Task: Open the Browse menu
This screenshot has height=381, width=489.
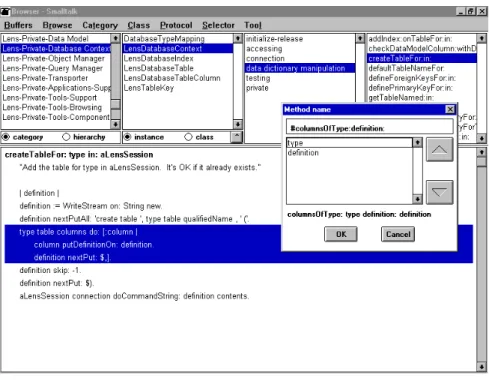Action: coord(57,25)
